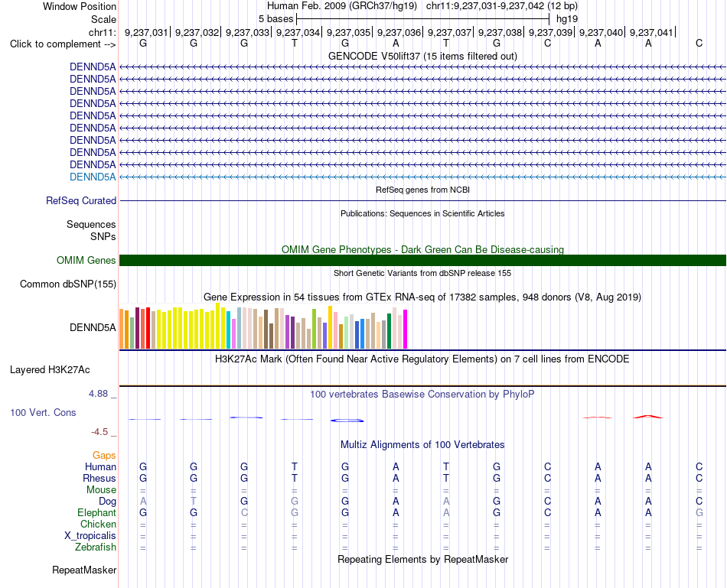The width and height of the screenshot is (727, 588).
Task: Click the 4.88 PhyloP upper scale value
Action: pos(98,394)
